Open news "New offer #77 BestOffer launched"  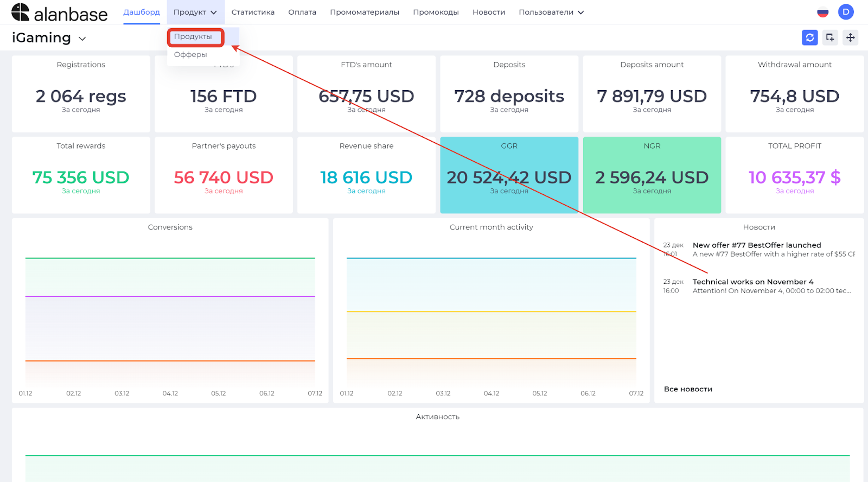click(757, 245)
